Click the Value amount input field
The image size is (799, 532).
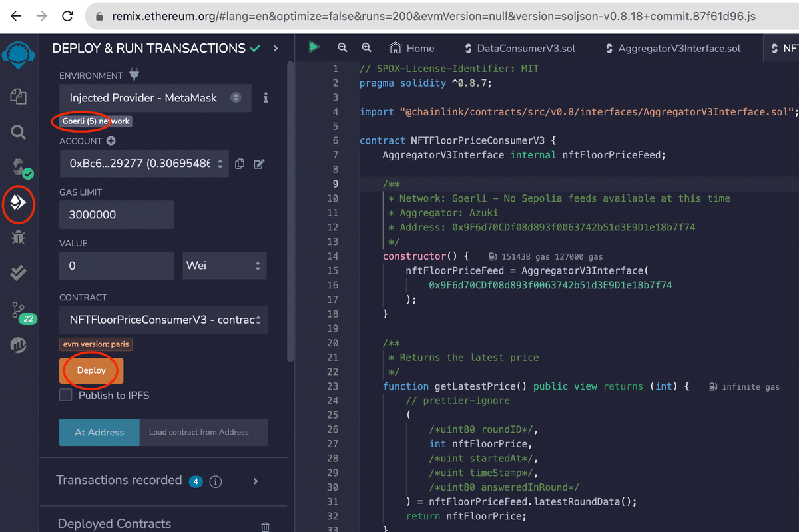pyautogui.click(x=117, y=266)
